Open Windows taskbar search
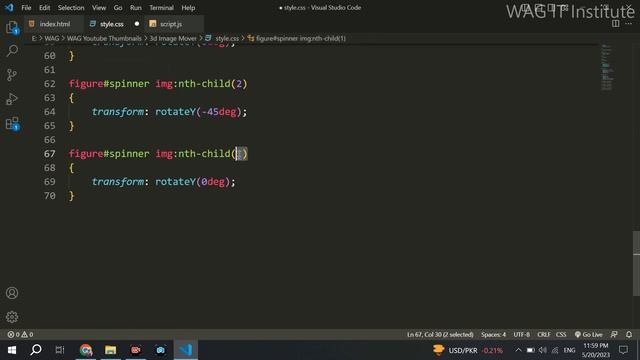Viewport: 640px width, 360px height. click(36, 350)
